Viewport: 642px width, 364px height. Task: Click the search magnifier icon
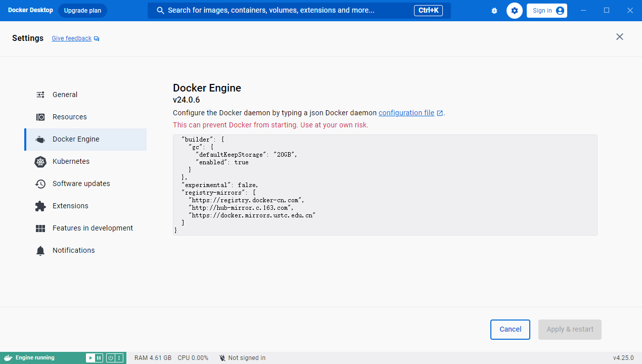pyautogui.click(x=161, y=11)
